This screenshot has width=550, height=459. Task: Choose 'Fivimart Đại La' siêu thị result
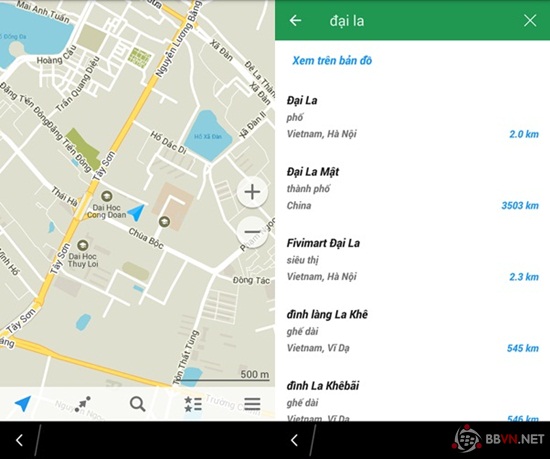tap(412, 260)
